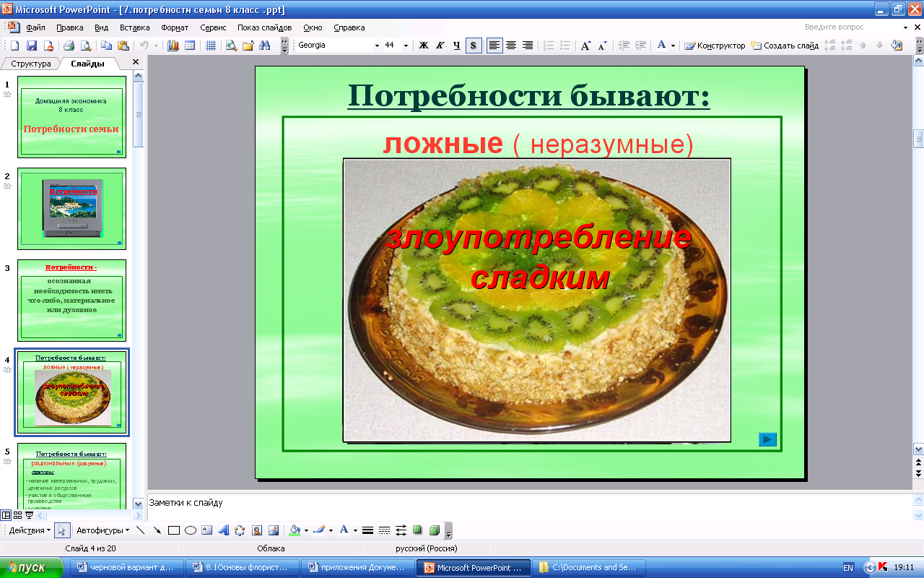Apply line color brush swatch

(319, 530)
